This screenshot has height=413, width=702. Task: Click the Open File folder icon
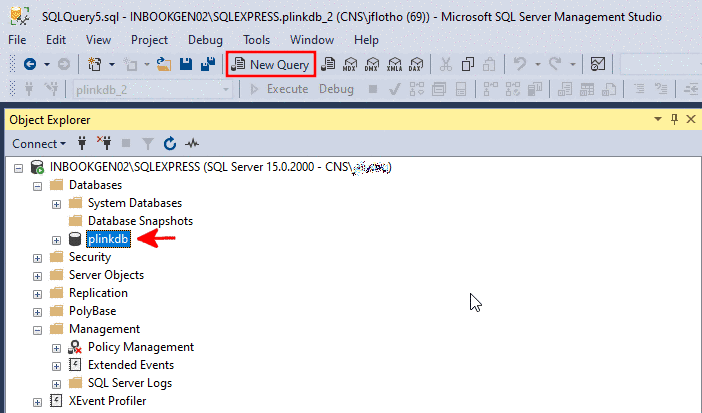[x=164, y=65]
